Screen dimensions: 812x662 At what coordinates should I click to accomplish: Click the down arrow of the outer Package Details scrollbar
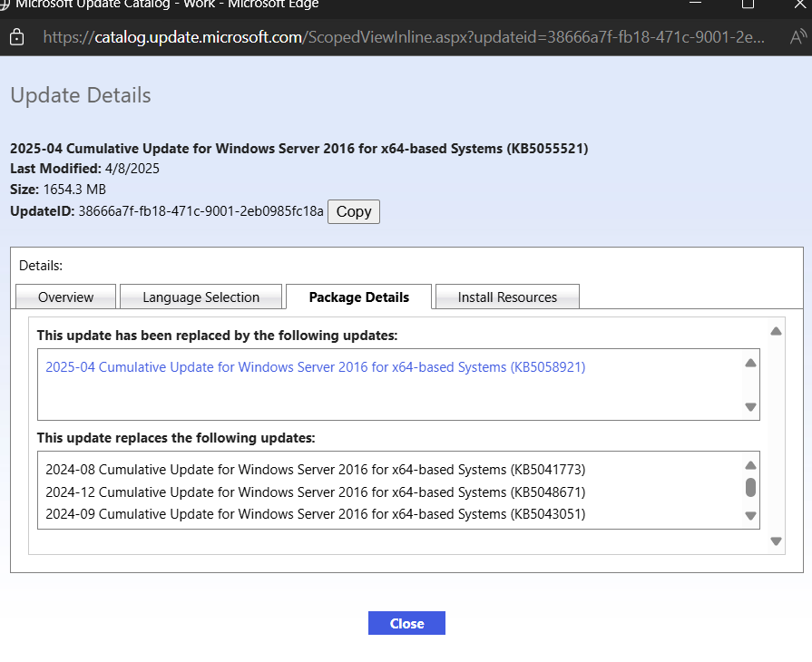(776, 541)
